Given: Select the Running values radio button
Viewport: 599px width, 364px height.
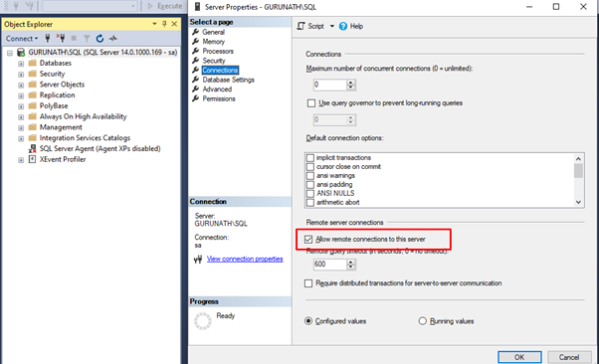Looking at the screenshot, I should (422, 321).
